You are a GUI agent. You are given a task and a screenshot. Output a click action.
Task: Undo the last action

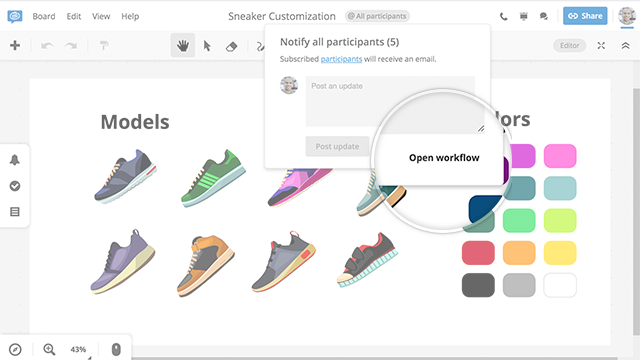click(x=47, y=45)
